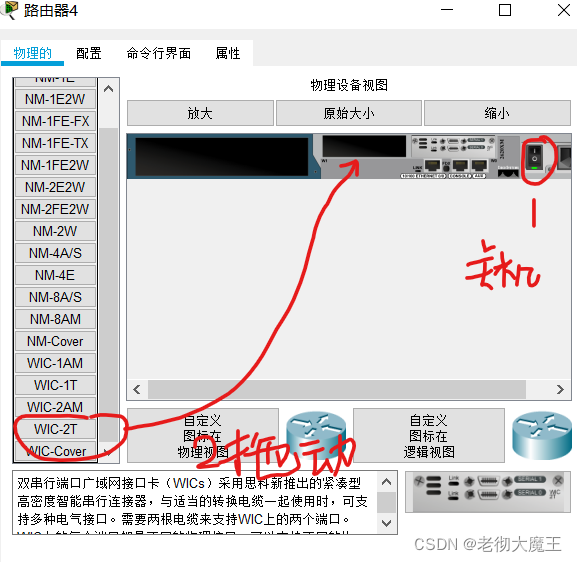This screenshot has height=562, width=577.
Task: Click the device view right scroll arrow
Action: [560, 389]
